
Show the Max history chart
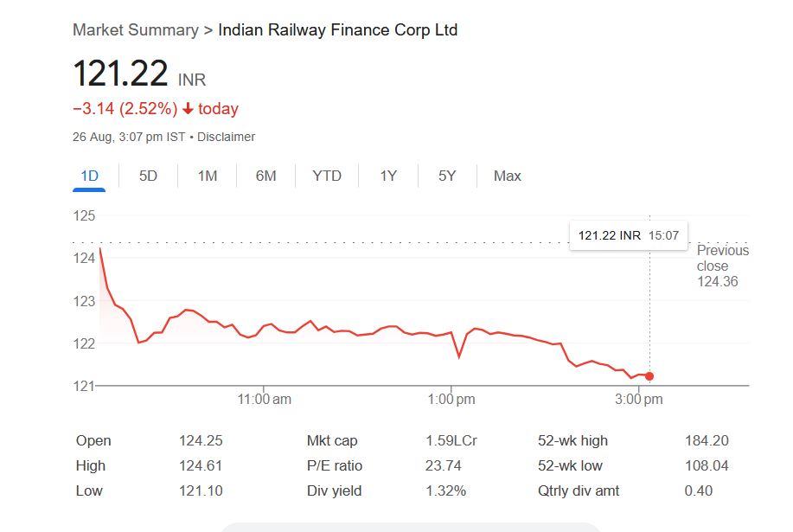(x=507, y=176)
